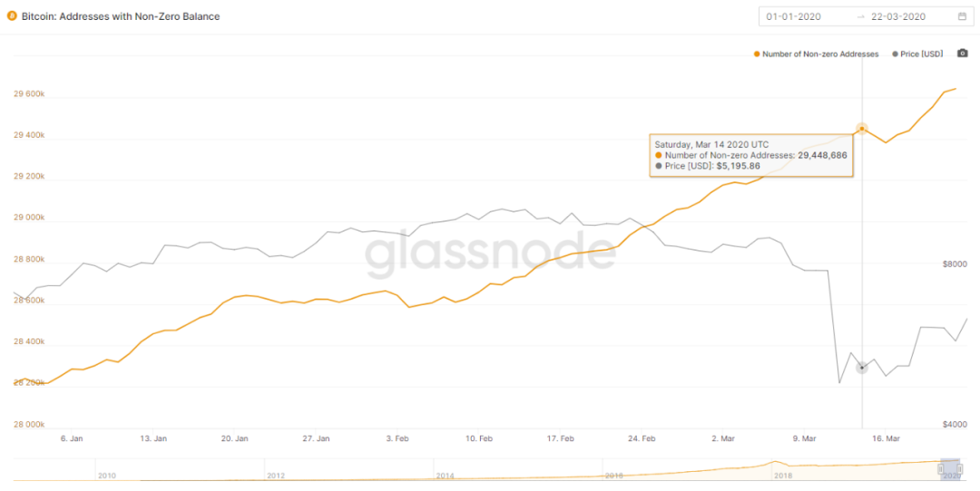Toggle the Number of Non-zero Addresses series

[x=819, y=54]
